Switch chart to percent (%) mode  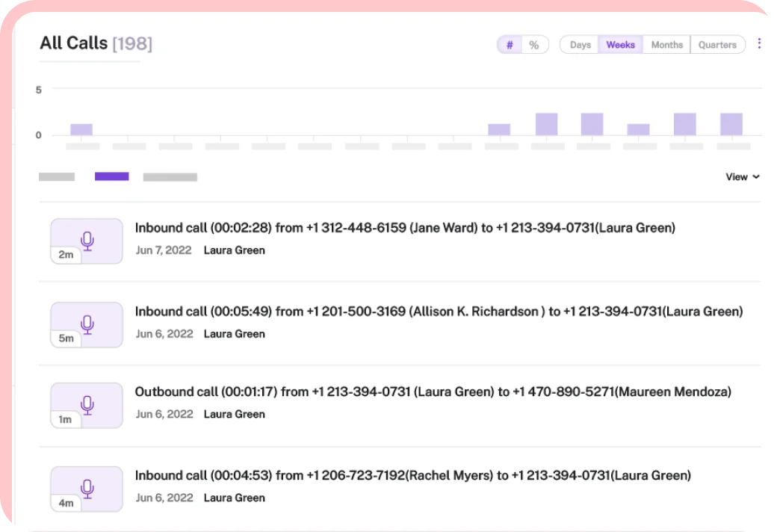click(x=534, y=45)
